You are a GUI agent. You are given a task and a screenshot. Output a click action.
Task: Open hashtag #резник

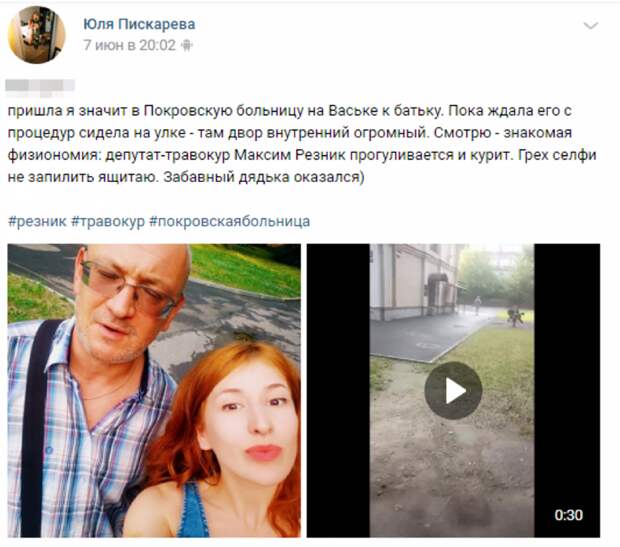(37, 221)
